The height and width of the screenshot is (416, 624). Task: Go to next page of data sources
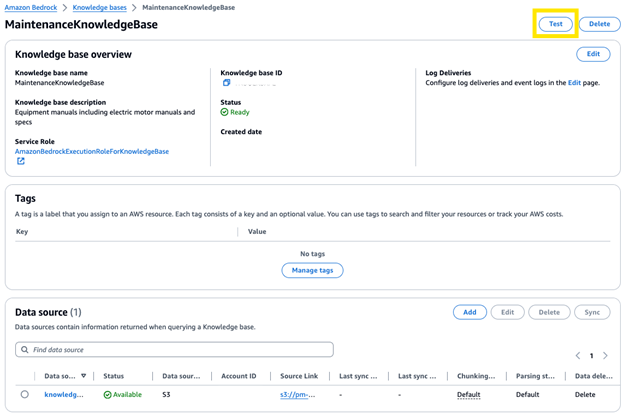(x=605, y=355)
